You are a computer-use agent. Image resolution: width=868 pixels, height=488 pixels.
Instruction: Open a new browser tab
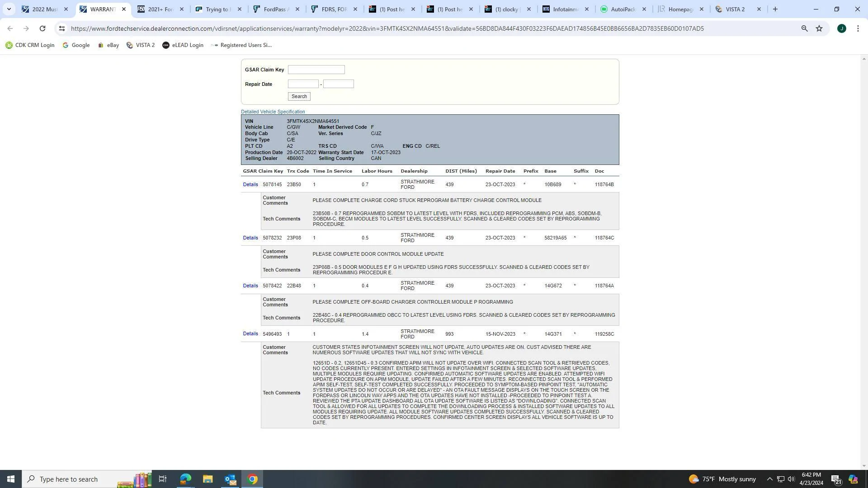click(775, 9)
